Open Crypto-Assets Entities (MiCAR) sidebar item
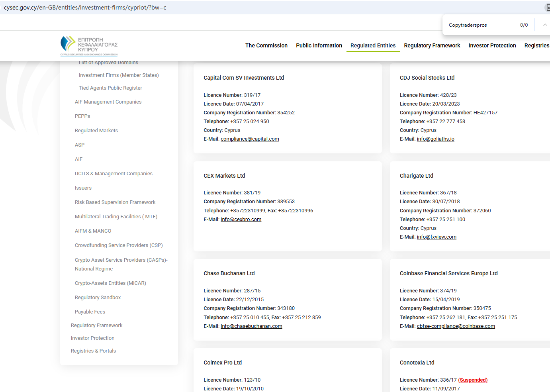Screen dimensions: 550x392 click(110, 283)
